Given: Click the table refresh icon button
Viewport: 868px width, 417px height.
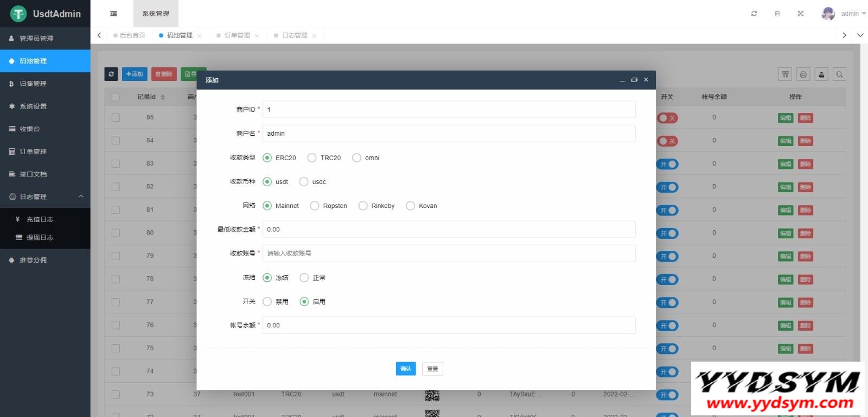Looking at the screenshot, I should [x=111, y=74].
